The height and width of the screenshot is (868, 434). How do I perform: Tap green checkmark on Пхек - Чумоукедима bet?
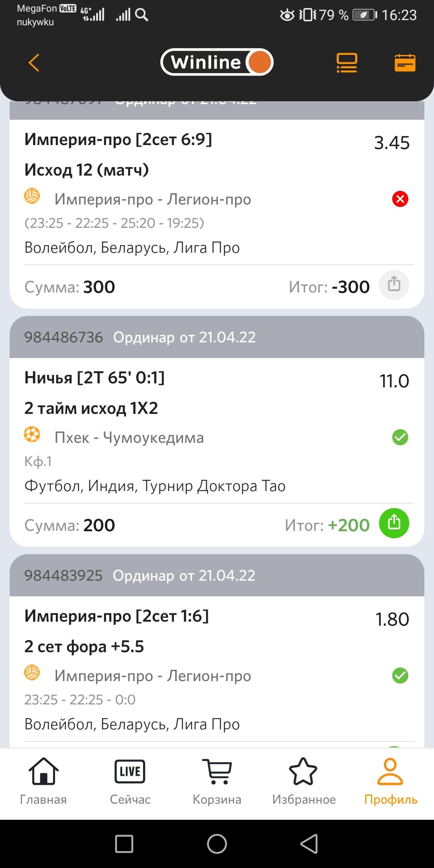coord(400,437)
